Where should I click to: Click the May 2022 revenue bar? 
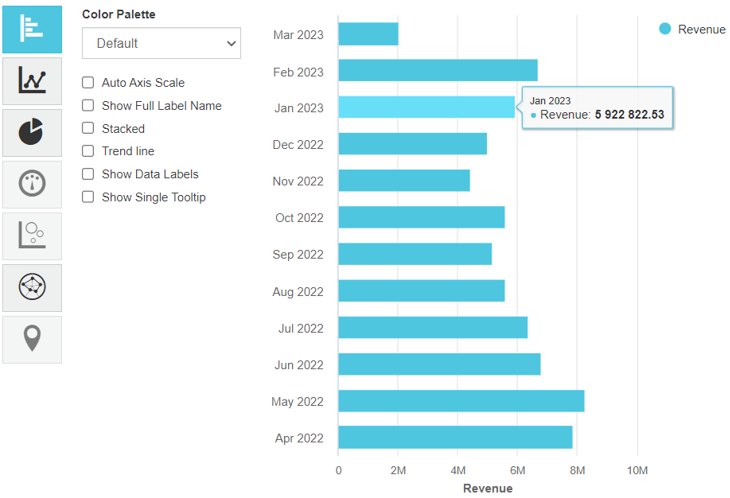pos(461,401)
